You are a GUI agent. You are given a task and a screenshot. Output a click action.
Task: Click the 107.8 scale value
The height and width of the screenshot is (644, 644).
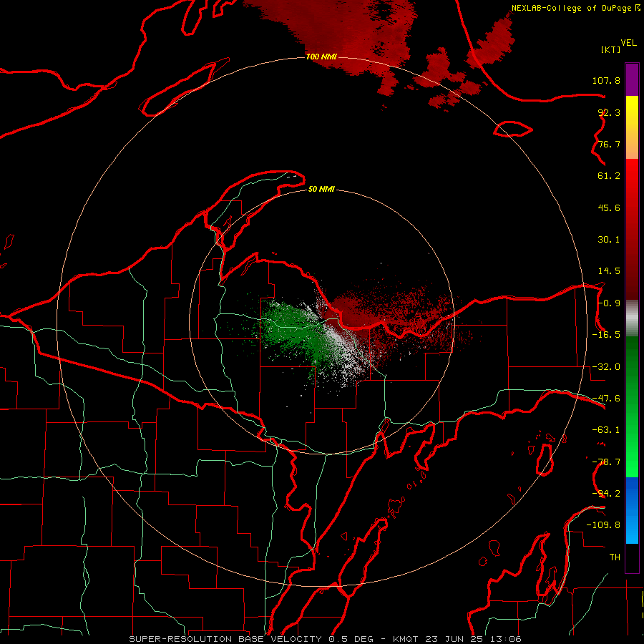coord(606,80)
